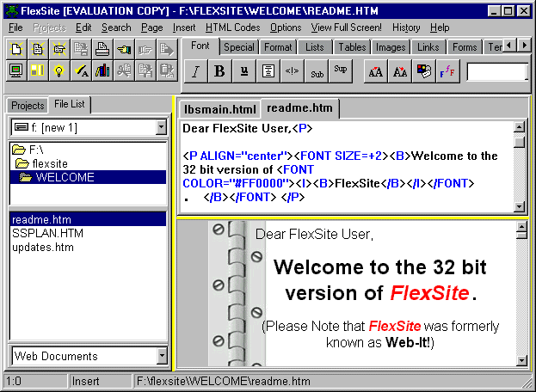
Task: Click the center text alignment icon
Action: 268,71
